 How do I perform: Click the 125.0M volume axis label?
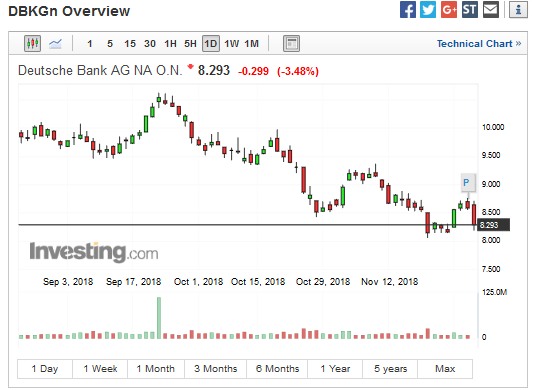[494, 292]
